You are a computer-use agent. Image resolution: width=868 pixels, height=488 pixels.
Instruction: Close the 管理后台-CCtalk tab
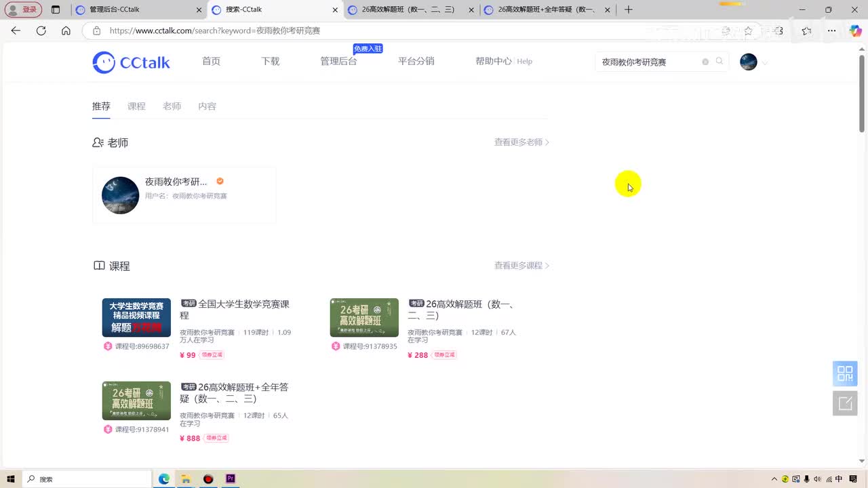199,10
